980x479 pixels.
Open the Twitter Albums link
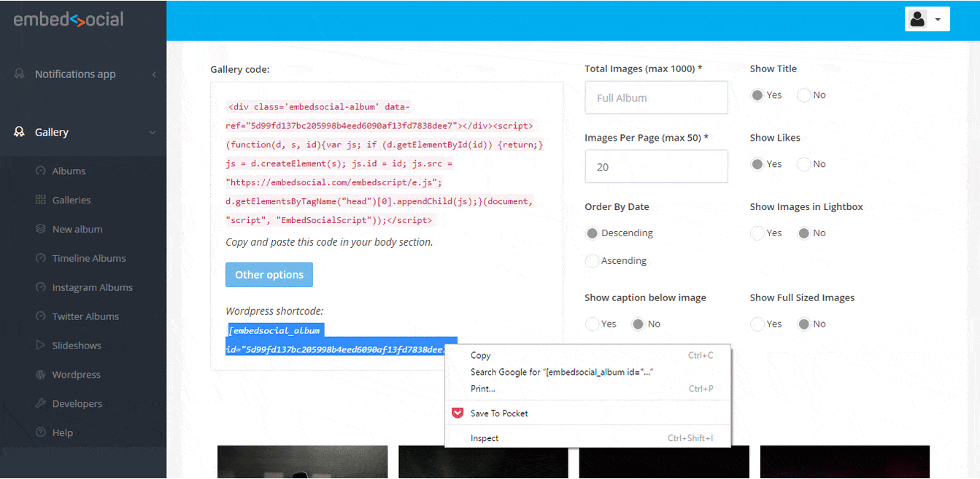click(85, 316)
